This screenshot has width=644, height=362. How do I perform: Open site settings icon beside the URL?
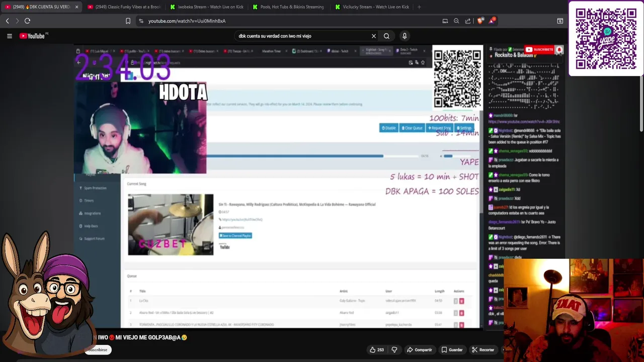click(141, 21)
